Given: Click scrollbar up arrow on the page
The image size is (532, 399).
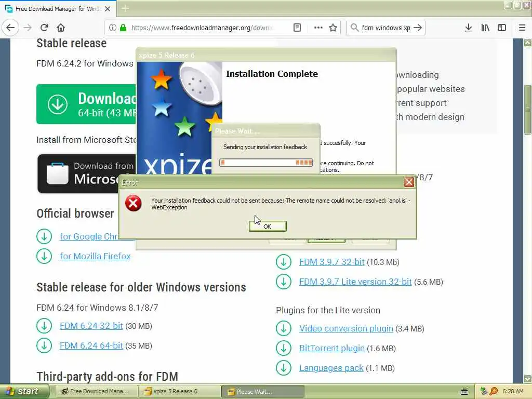Looking at the screenshot, I should (x=528, y=43).
